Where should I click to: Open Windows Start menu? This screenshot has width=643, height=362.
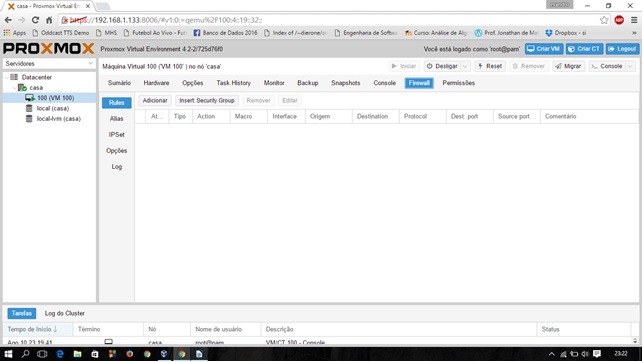8,354
